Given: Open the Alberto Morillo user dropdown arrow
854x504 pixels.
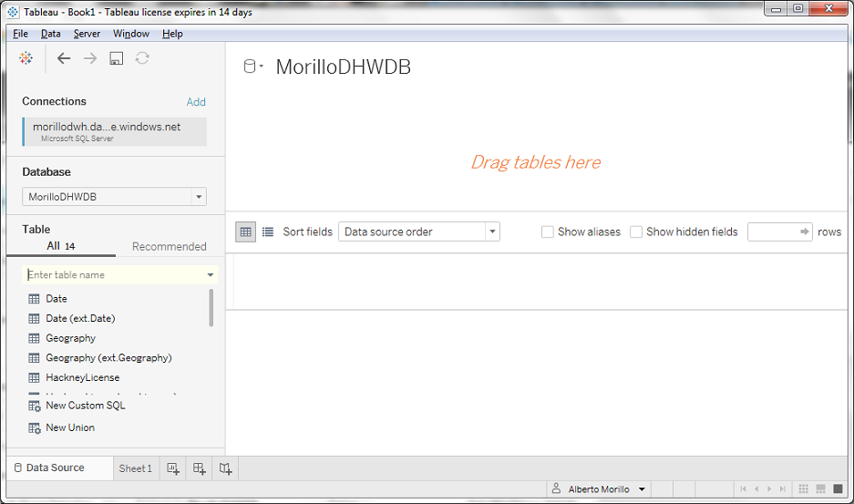Looking at the screenshot, I should pyautogui.click(x=643, y=489).
